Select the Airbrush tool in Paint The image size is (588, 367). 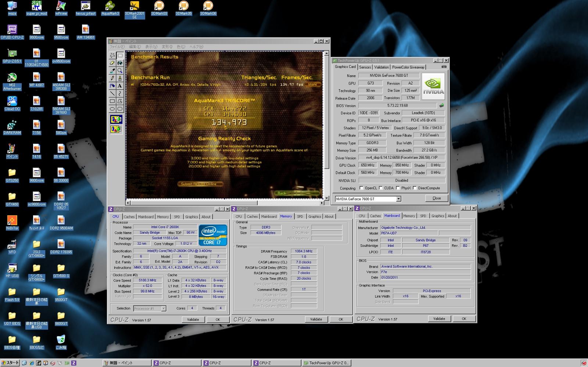pyautogui.click(x=112, y=86)
